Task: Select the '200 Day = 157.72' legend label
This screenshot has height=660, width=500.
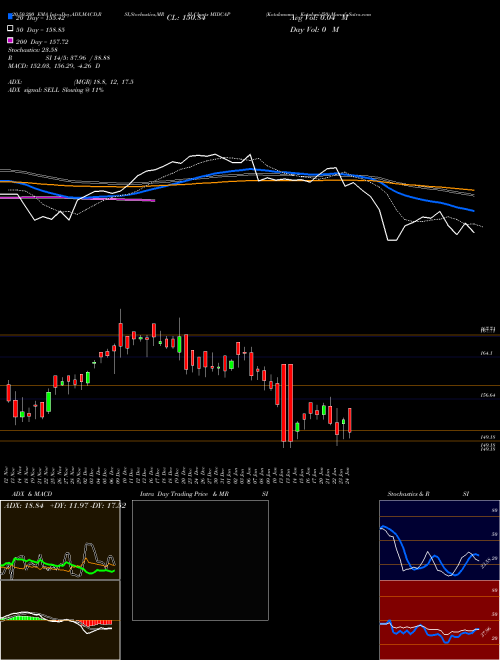Action: coord(42,42)
